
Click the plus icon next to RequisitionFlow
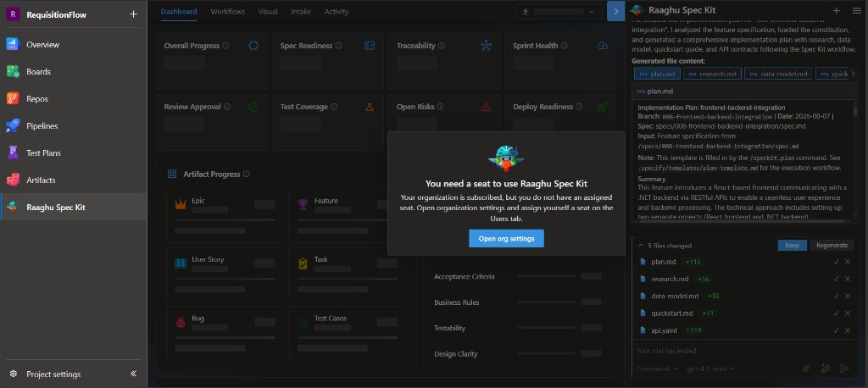(133, 14)
